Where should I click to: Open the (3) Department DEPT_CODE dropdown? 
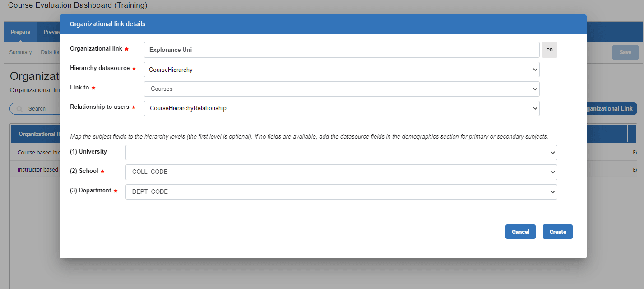point(341,191)
